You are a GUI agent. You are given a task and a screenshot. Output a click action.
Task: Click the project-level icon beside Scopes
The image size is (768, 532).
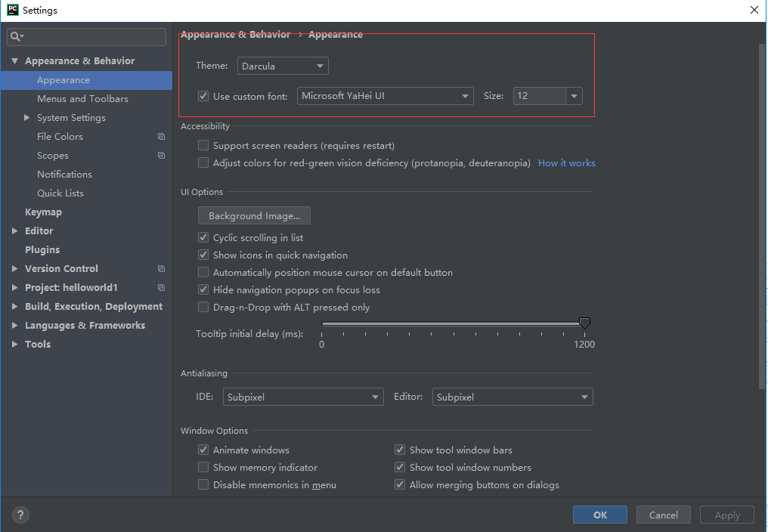161,155
